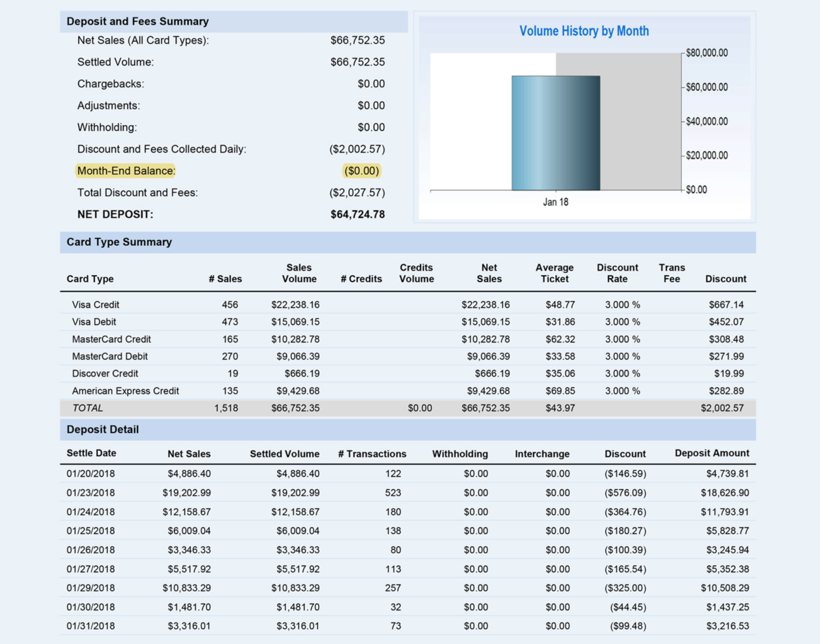
Task: Select the Chargebacks label
Action: [111, 84]
